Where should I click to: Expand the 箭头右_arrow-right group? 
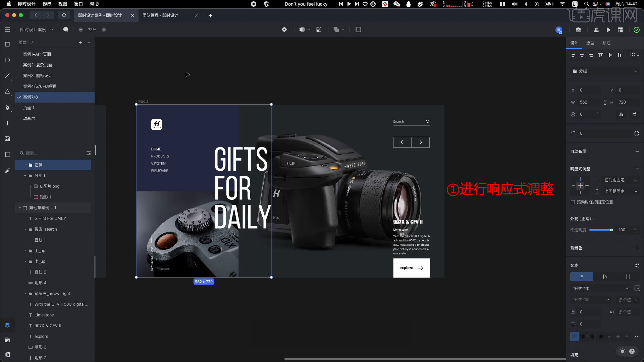[x=25, y=294]
